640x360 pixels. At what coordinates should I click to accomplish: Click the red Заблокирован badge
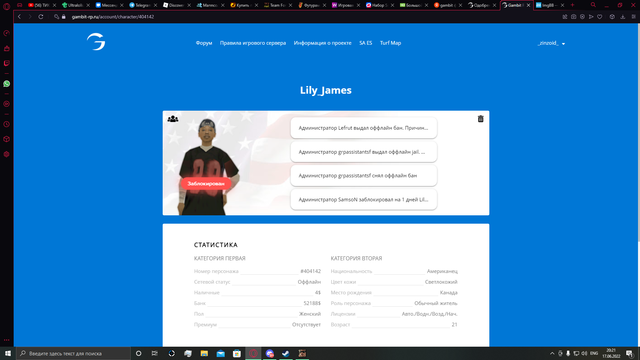206,184
